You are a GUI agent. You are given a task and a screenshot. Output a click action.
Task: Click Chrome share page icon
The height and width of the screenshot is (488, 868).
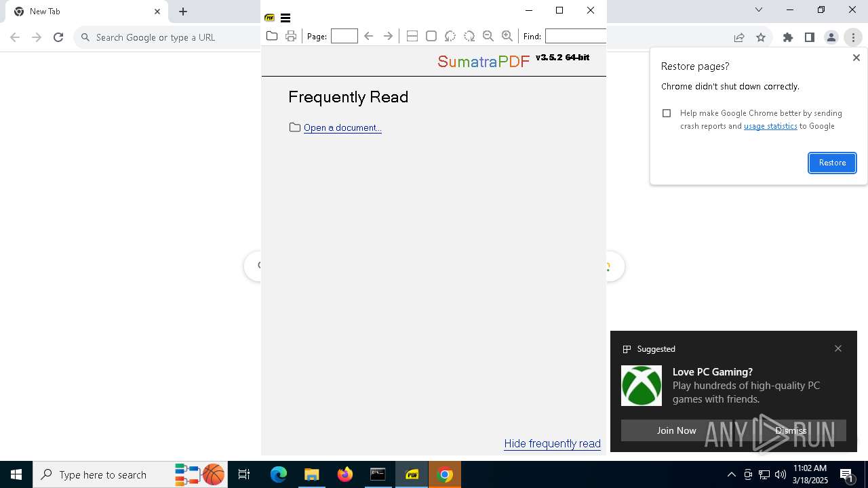739,37
